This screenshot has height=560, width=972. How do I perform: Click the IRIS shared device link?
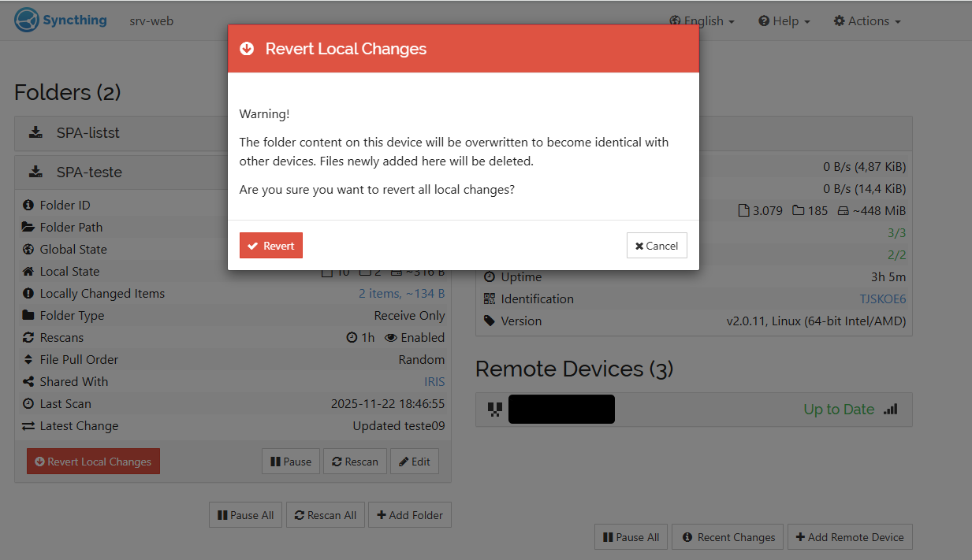434,382
